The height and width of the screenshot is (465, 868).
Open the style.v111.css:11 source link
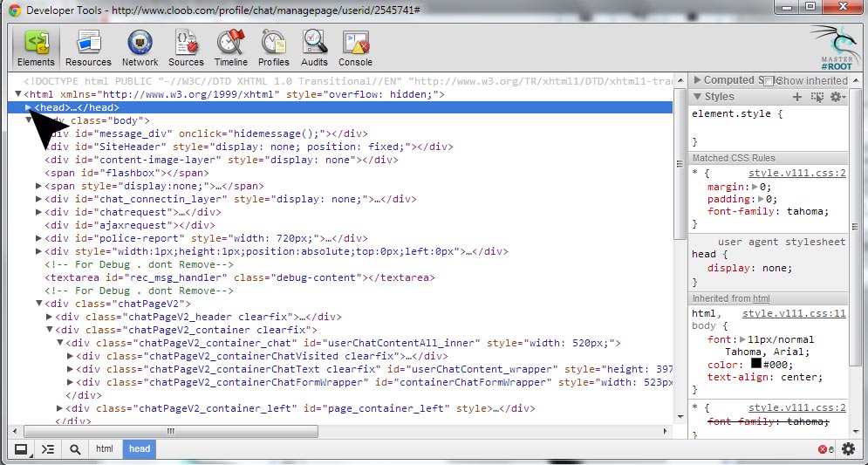tap(794, 313)
